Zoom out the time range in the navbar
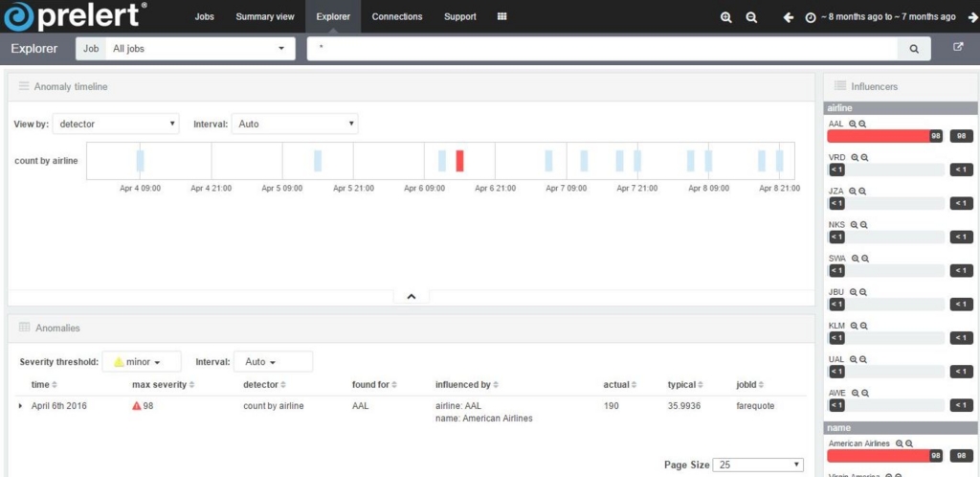The image size is (980, 477). 752,17
